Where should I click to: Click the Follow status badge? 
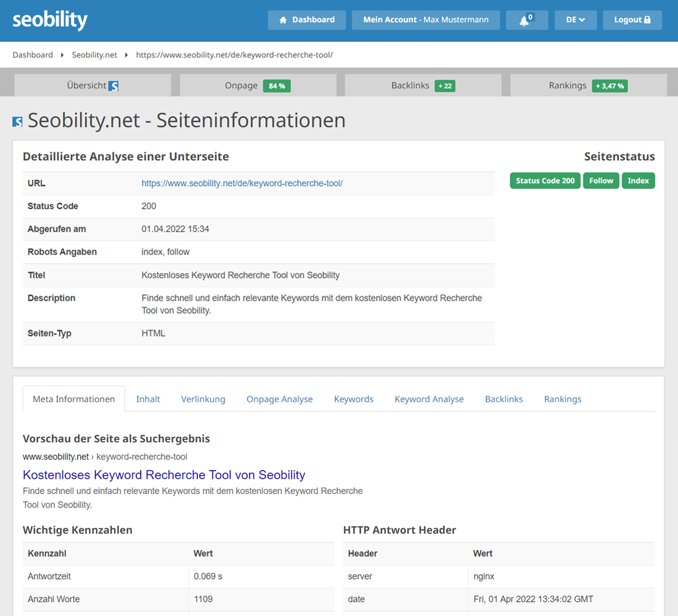pos(601,180)
